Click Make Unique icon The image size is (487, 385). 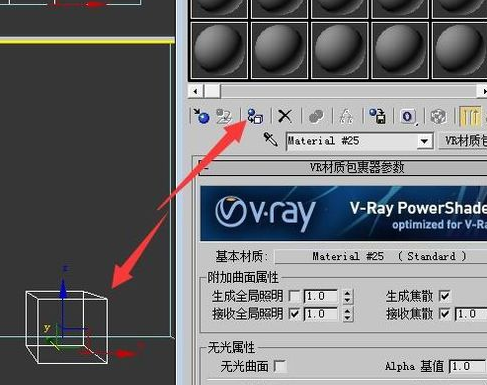coord(346,116)
